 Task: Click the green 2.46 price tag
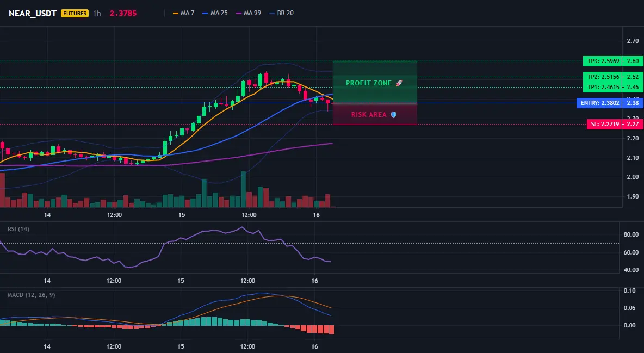633,87
